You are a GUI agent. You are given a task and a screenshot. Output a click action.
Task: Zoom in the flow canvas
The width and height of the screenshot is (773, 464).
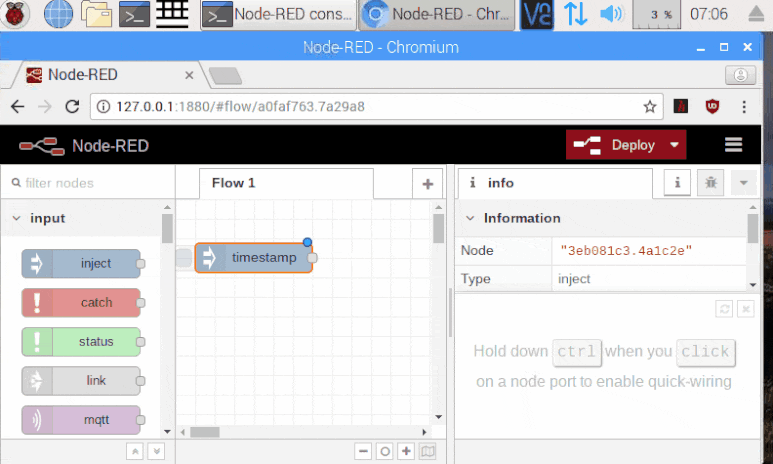406,451
